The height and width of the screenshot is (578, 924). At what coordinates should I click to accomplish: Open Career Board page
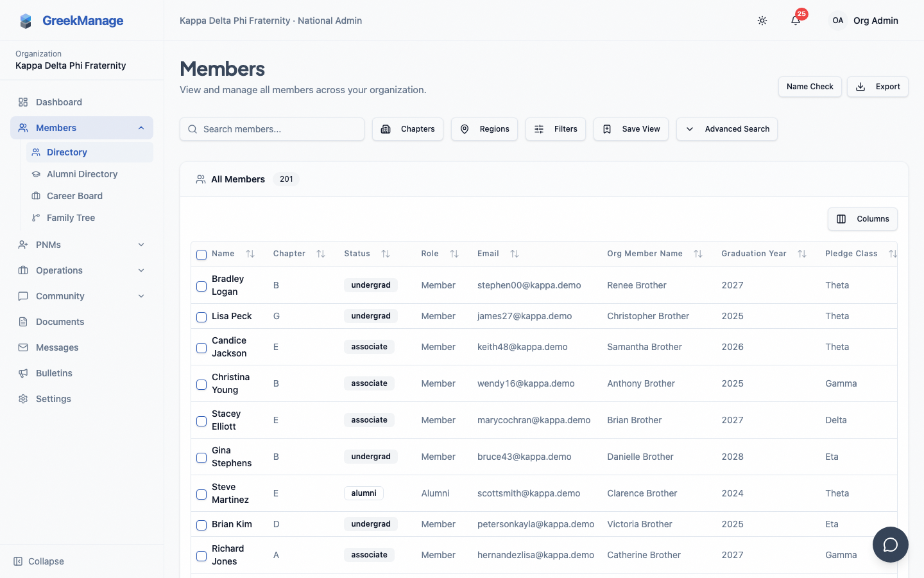pos(90,196)
